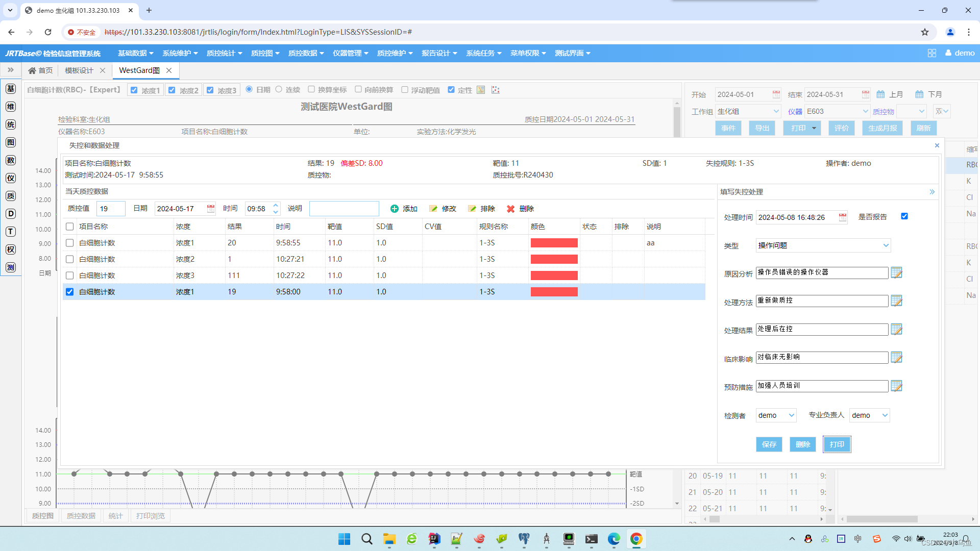Click red color swatch in result 20 row
Viewport: 980px width, 551px height.
(554, 243)
